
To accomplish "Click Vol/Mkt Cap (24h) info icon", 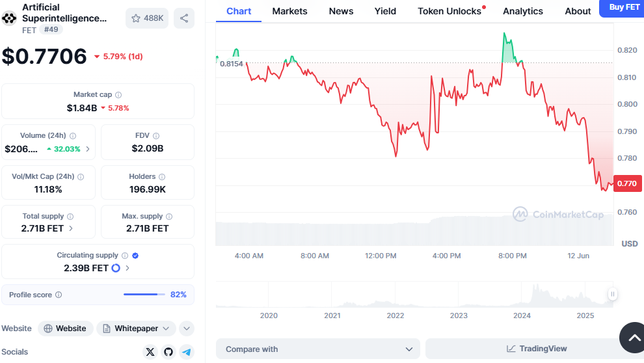I will [x=81, y=177].
